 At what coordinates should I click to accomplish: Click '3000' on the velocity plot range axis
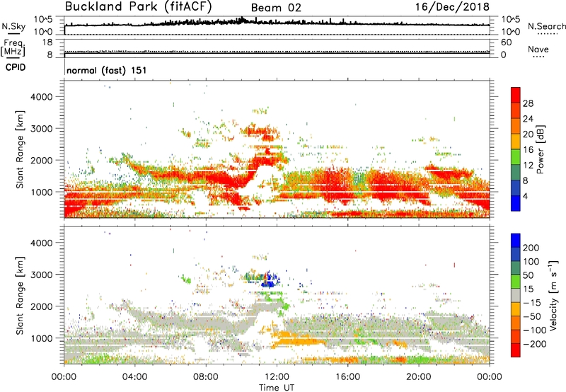pyautogui.click(x=41, y=275)
